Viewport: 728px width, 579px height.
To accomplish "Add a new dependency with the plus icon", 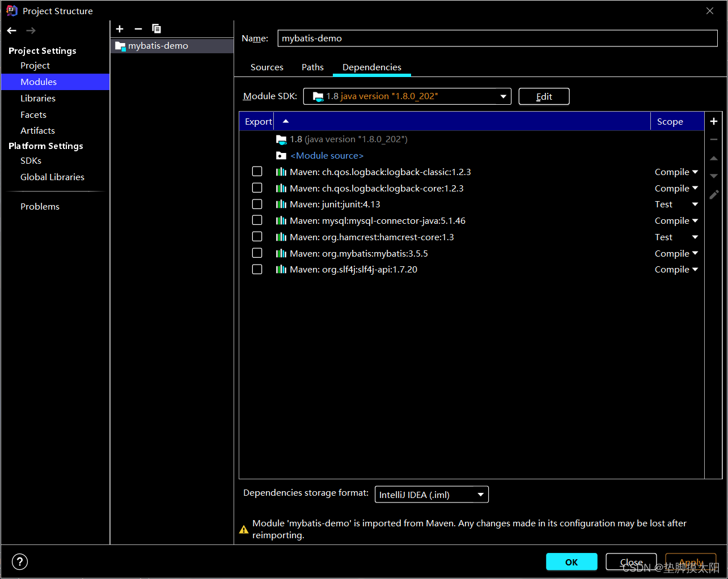I will pyautogui.click(x=714, y=121).
